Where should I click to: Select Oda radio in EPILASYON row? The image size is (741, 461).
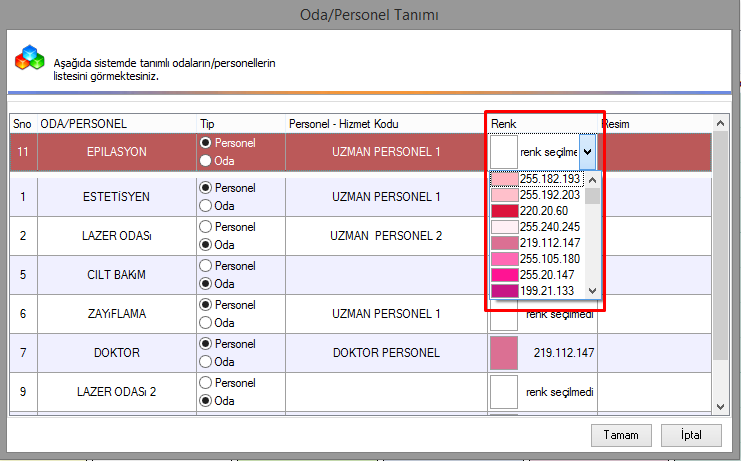pyautogui.click(x=206, y=160)
